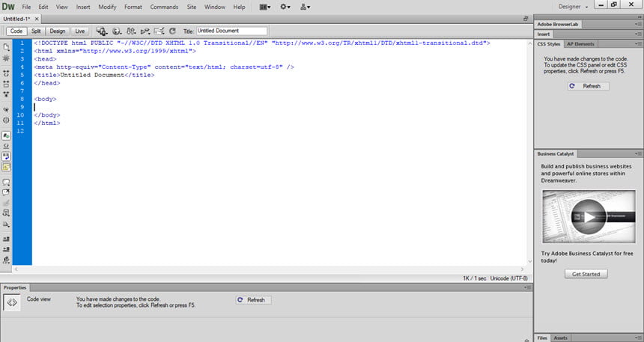This screenshot has width=644, height=342.
Task: Open Extend Dreamweaver gear dropdown
Action: point(285,7)
